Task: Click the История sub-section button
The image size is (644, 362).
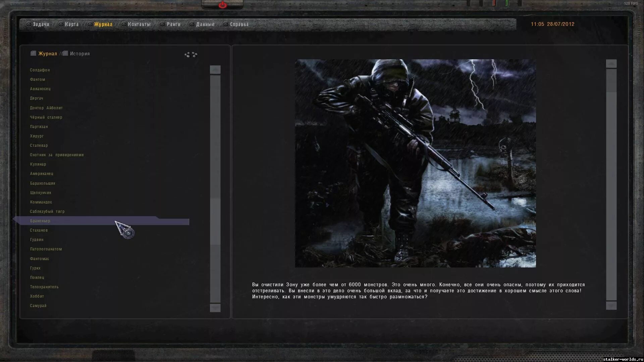Action: pyautogui.click(x=80, y=54)
